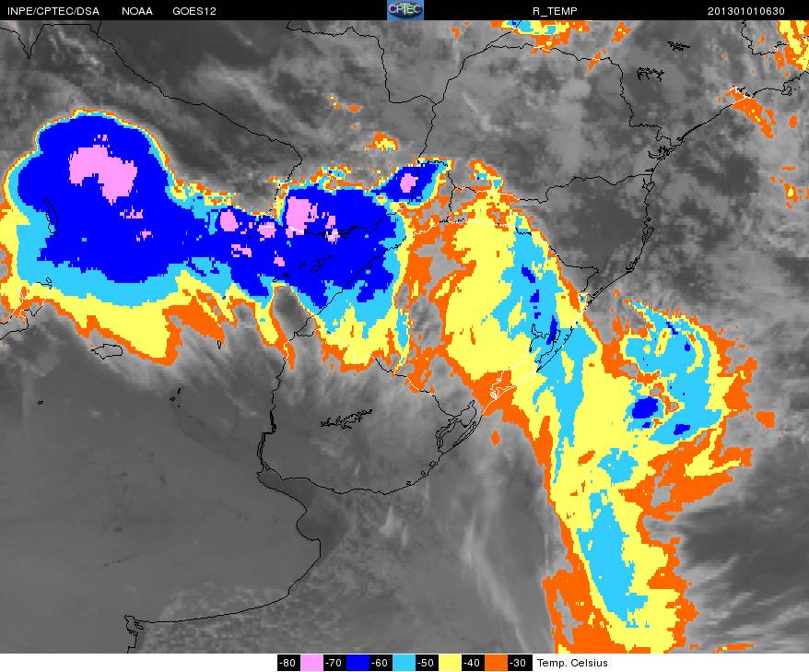
Task: Click the -30 legend value
Action: click(519, 663)
